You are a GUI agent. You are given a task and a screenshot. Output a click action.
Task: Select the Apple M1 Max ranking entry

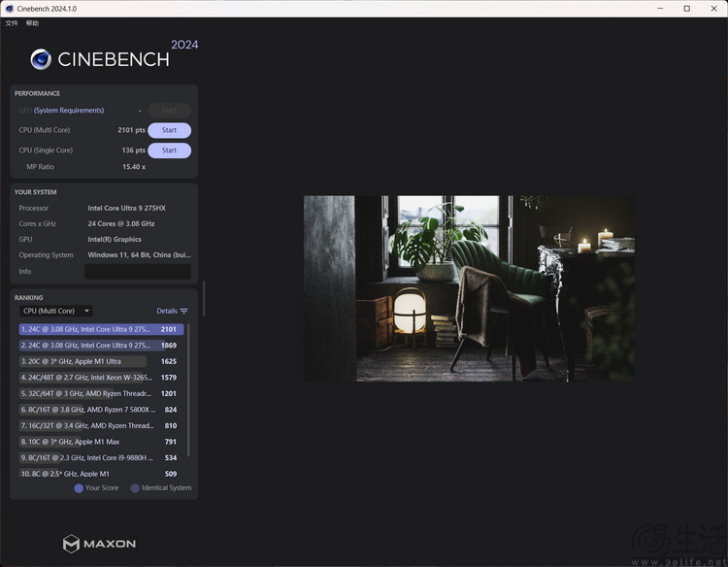pos(101,442)
